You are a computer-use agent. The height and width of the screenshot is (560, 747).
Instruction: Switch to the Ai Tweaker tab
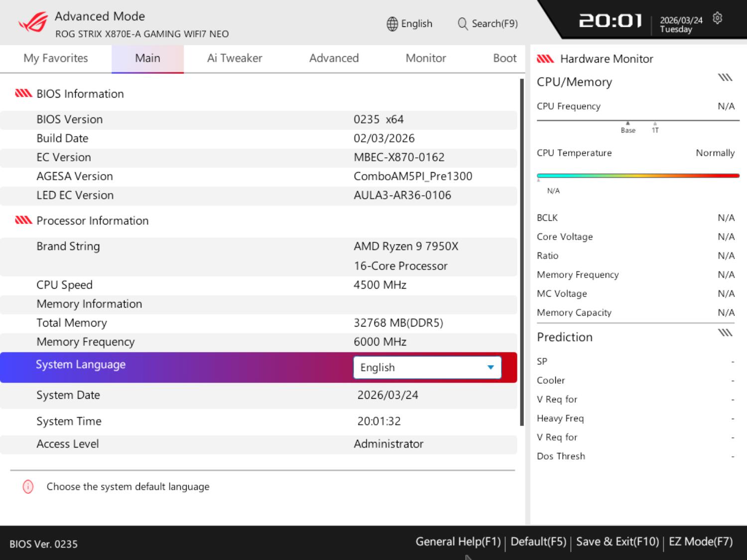coord(234,58)
